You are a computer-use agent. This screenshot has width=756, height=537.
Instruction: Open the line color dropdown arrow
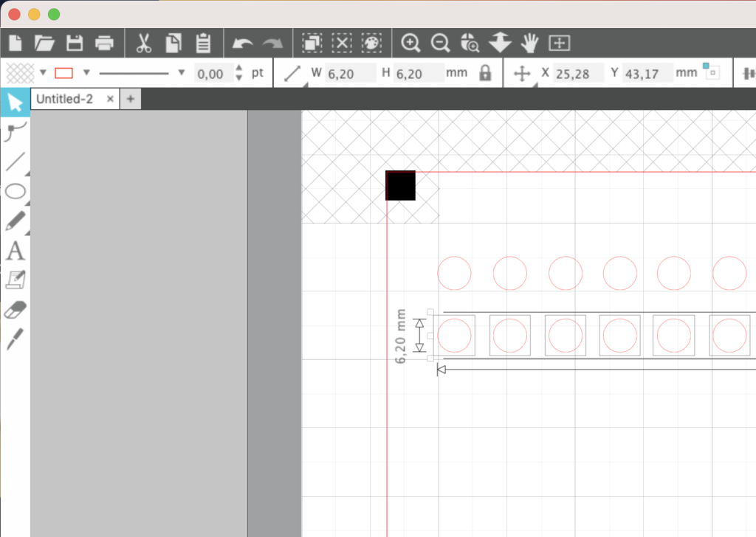pyautogui.click(x=86, y=73)
